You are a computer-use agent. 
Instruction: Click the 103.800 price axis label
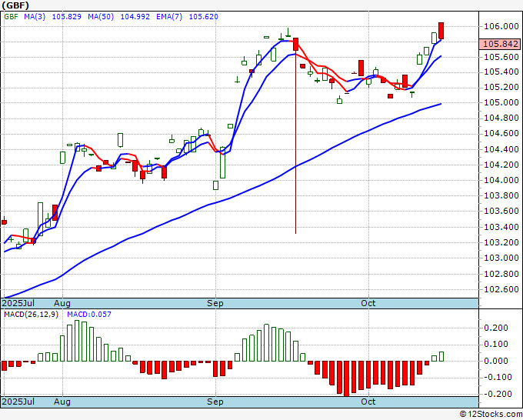click(501, 195)
